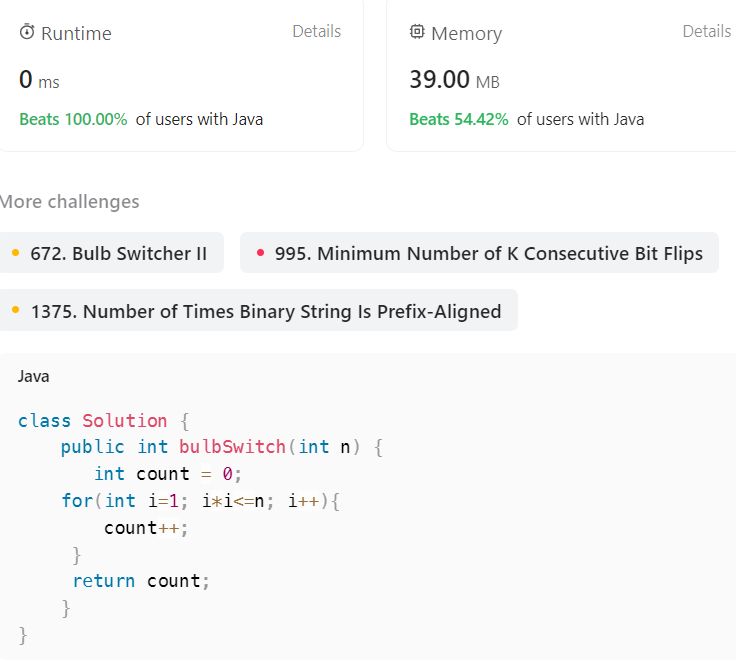Click the Runtime card heading

point(75,33)
